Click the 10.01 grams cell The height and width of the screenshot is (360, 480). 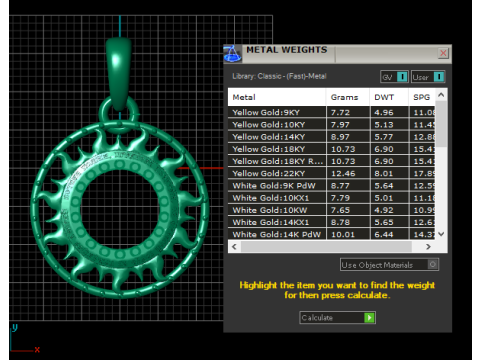[x=348, y=234]
